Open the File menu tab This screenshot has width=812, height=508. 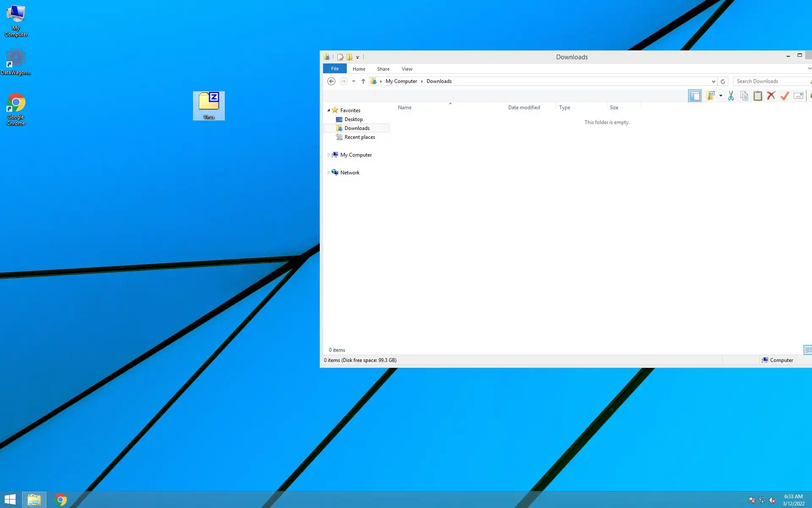[x=335, y=69]
